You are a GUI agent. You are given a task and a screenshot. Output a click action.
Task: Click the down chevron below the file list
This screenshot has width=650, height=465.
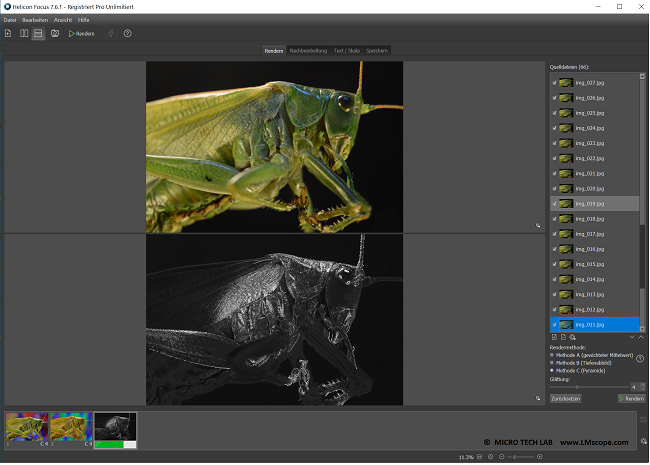point(631,337)
